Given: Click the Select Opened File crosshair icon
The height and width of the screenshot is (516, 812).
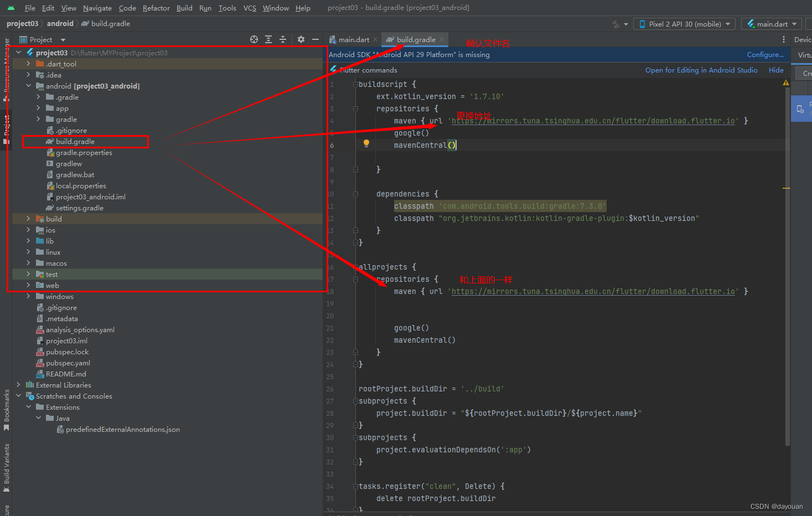Looking at the screenshot, I should click(254, 39).
